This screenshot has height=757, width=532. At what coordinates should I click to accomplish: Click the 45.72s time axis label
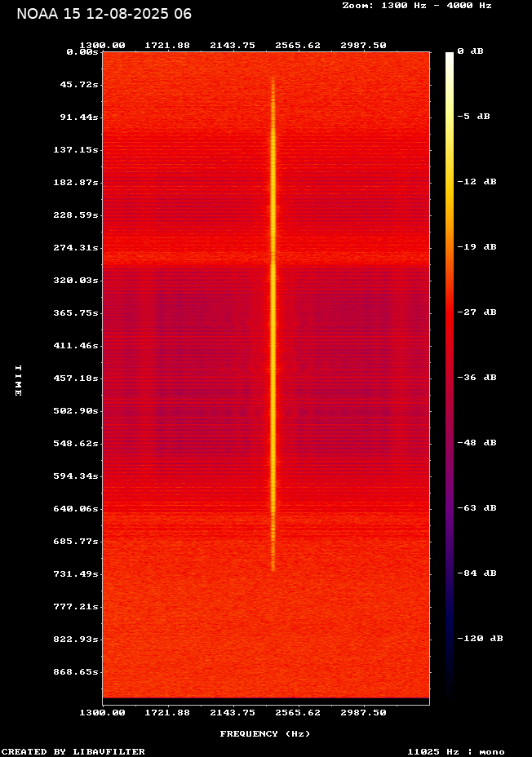(79, 85)
